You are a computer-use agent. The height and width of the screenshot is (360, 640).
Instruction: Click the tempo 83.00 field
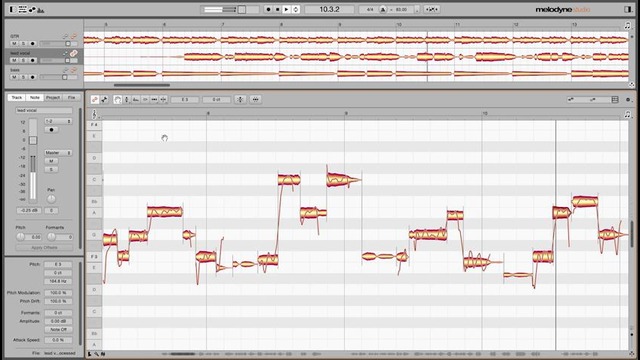[401, 9]
